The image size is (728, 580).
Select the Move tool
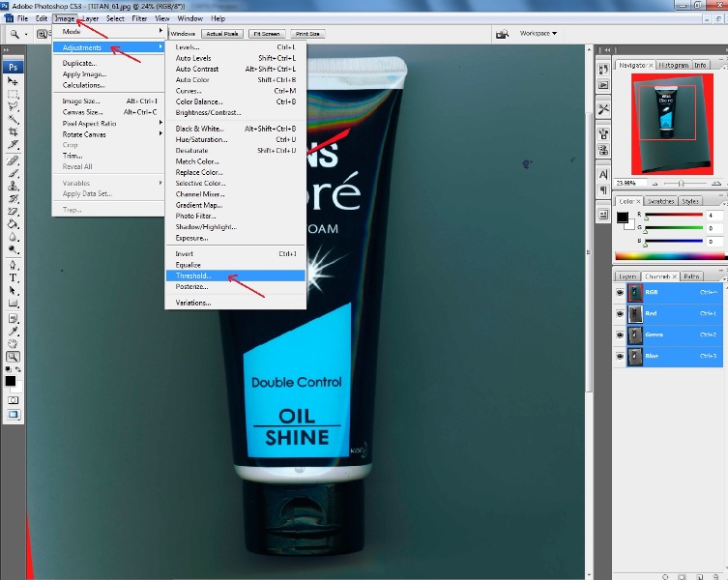pyautogui.click(x=14, y=82)
